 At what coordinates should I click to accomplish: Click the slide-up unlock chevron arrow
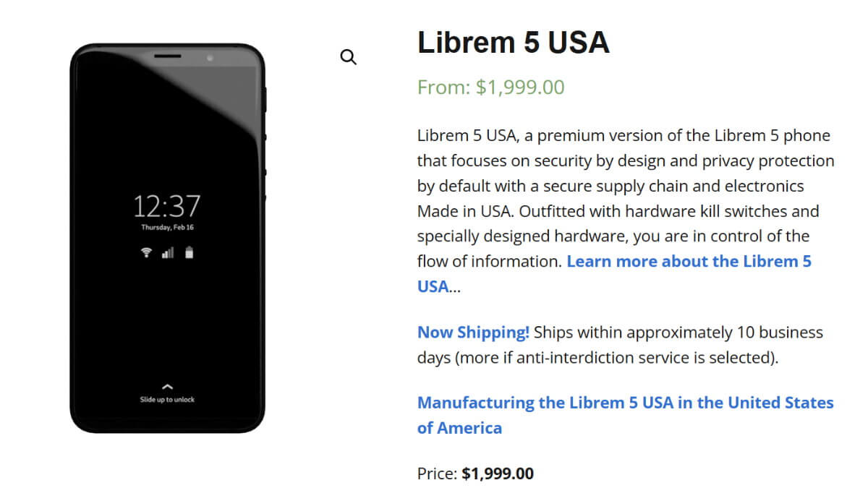click(x=167, y=385)
